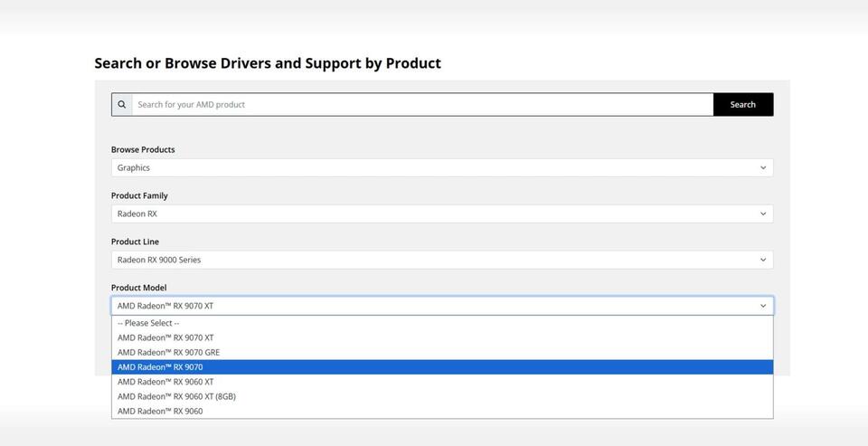Collapse the Product Model dropdown field

442,306
